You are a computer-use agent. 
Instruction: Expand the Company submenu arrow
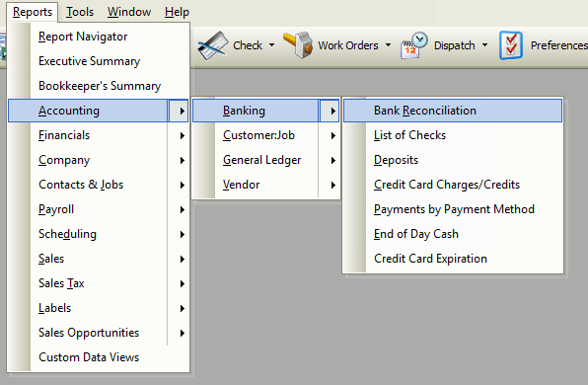coord(183,160)
